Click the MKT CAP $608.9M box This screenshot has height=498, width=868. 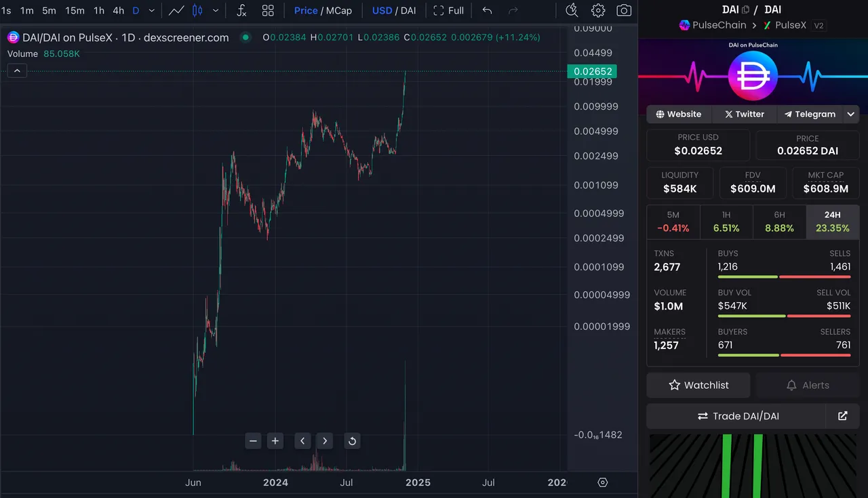click(x=825, y=183)
